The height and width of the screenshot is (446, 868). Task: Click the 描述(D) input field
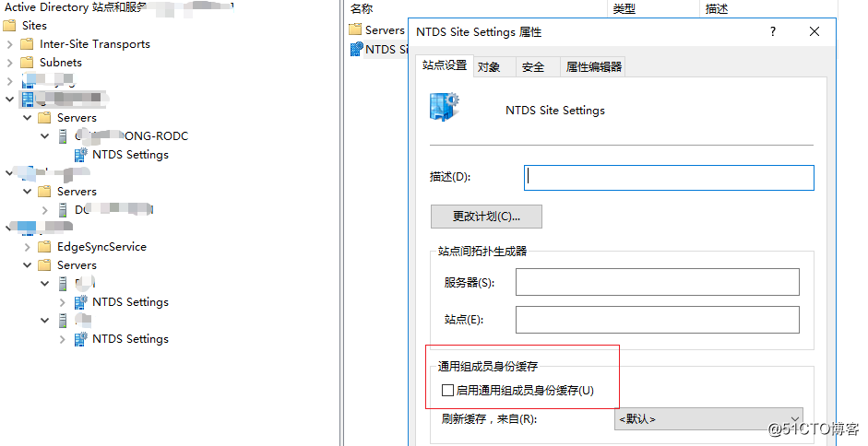(x=669, y=178)
